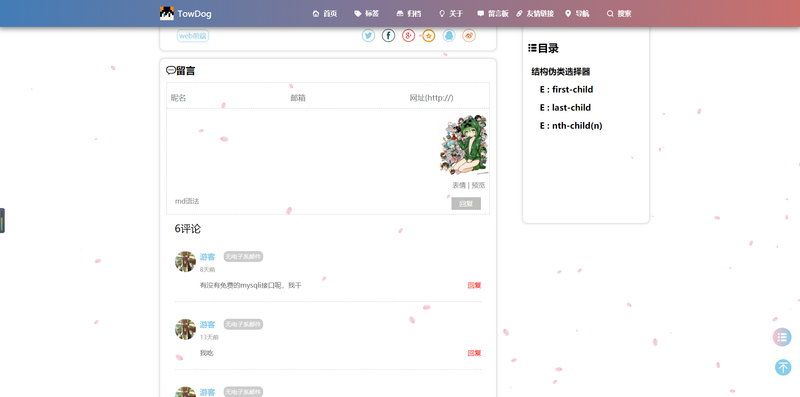Toggle the floating table-of-contents list button
Image resolution: width=800 pixels, height=397 pixels.
click(782, 337)
